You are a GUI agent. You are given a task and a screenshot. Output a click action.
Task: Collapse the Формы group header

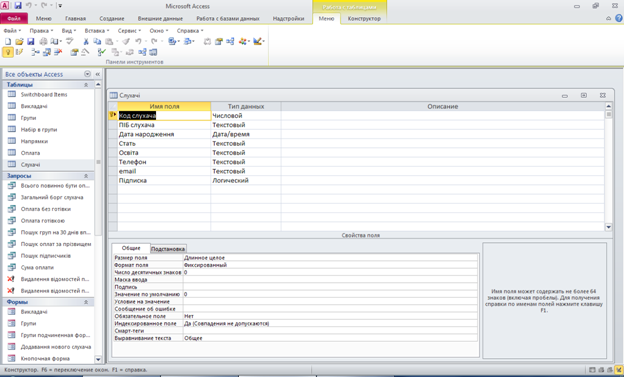[86, 302]
